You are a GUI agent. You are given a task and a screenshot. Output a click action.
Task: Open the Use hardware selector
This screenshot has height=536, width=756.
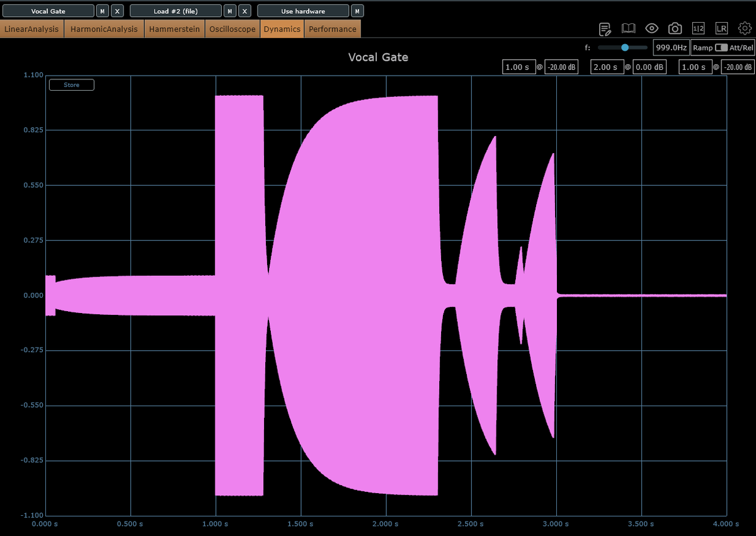(303, 11)
